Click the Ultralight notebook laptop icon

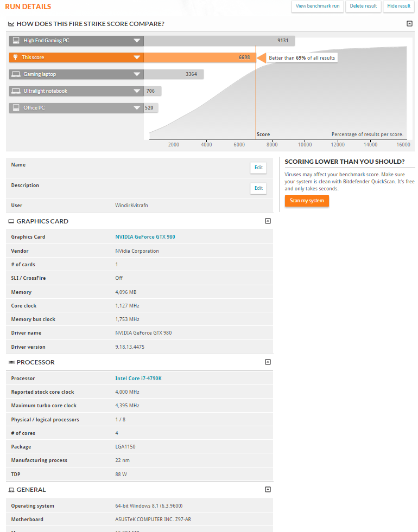click(16, 91)
